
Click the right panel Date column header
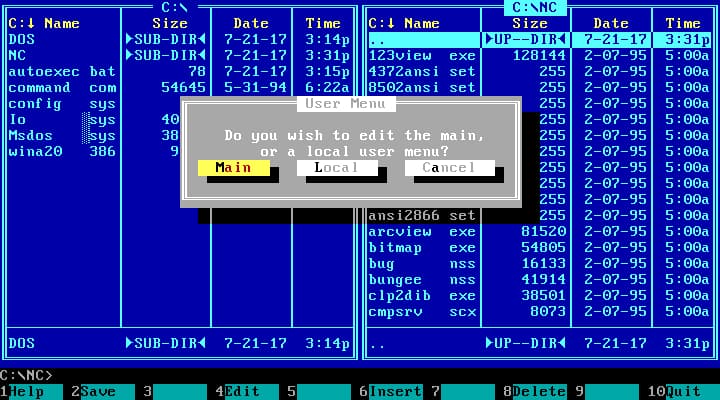point(611,23)
